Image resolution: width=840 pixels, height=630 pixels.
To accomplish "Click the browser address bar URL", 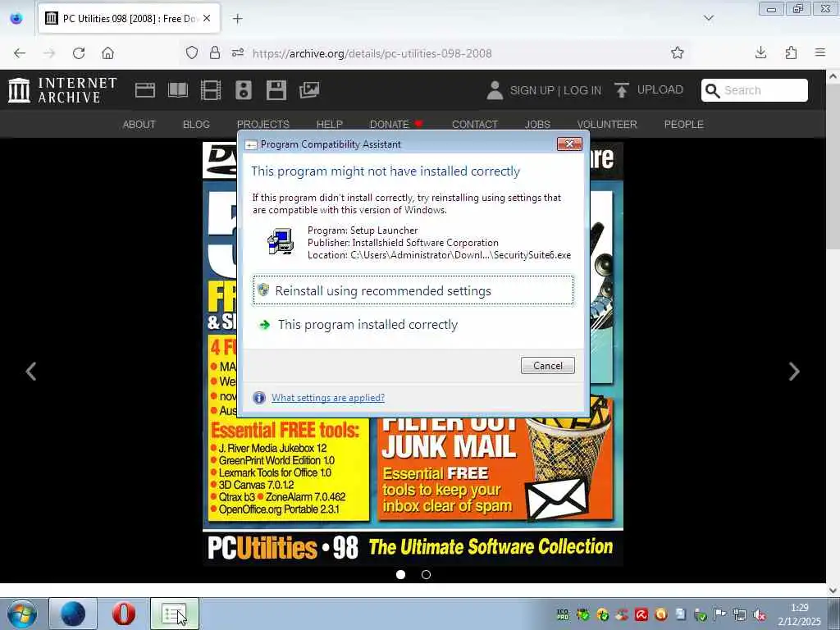I will [x=372, y=53].
